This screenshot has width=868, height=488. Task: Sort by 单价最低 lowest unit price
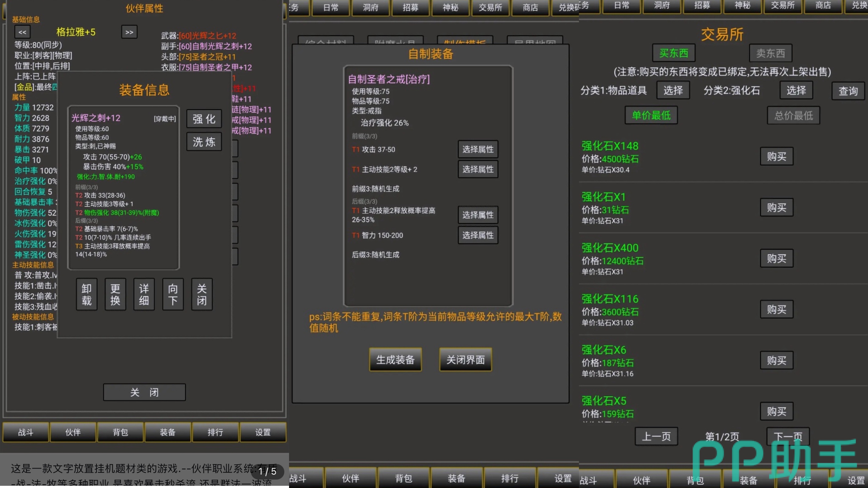(x=651, y=115)
